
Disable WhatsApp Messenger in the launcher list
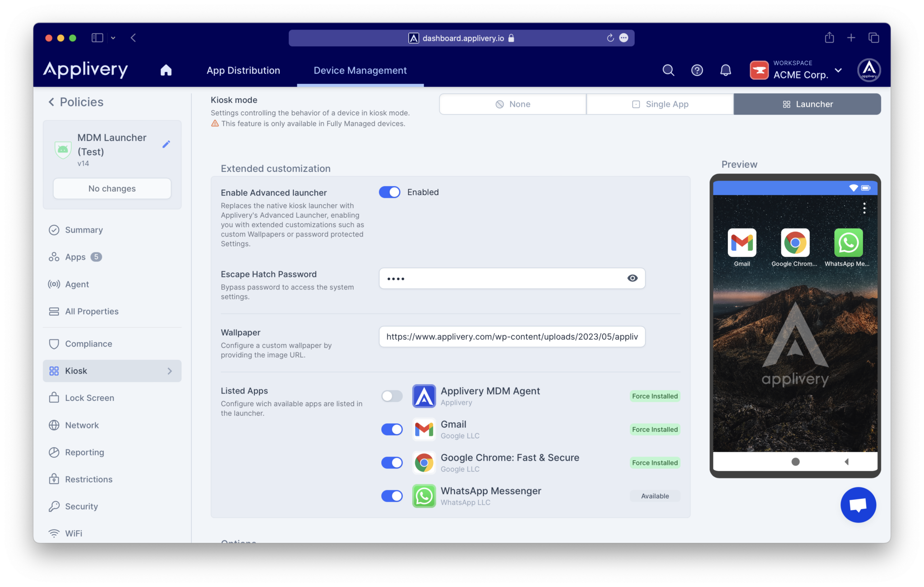click(x=392, y=496)
